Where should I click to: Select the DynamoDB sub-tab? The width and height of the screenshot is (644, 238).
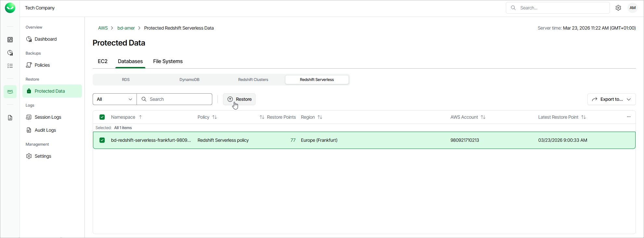coord(190,80)
